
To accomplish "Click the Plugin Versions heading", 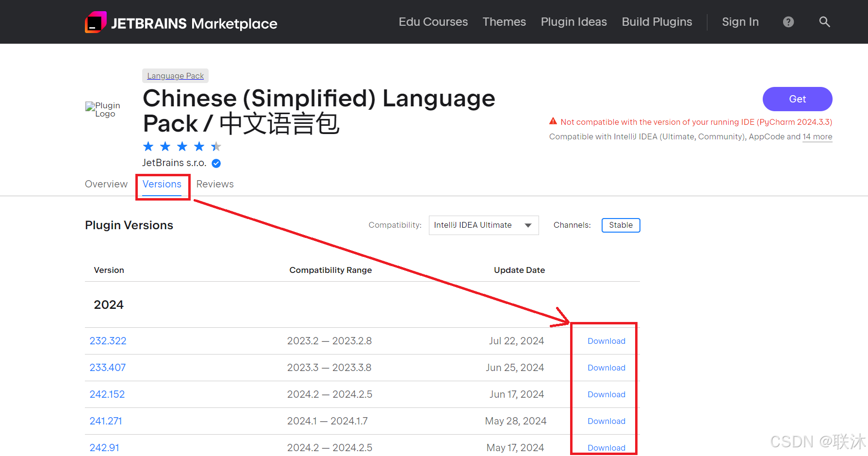I will pos(129,225).
